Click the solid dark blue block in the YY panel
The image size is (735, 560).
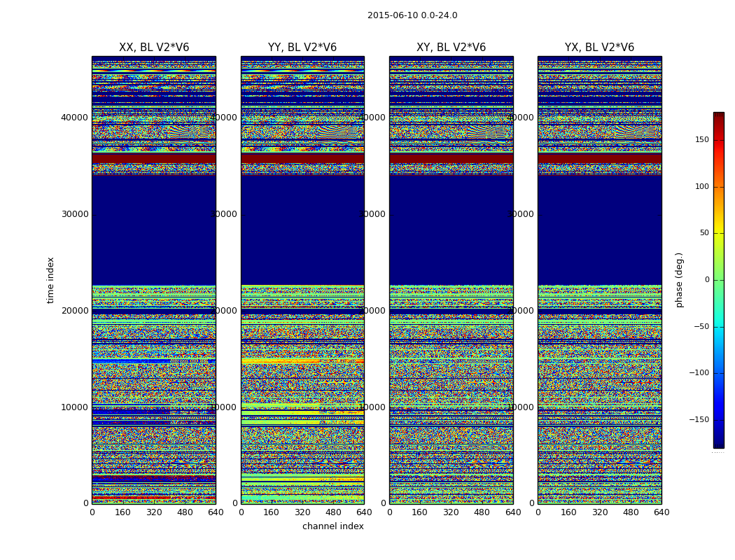click(302, 227)
